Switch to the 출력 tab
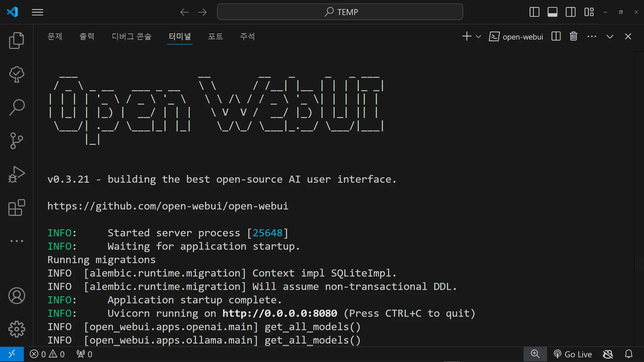 pyautogui.click(x=87, y=36)
